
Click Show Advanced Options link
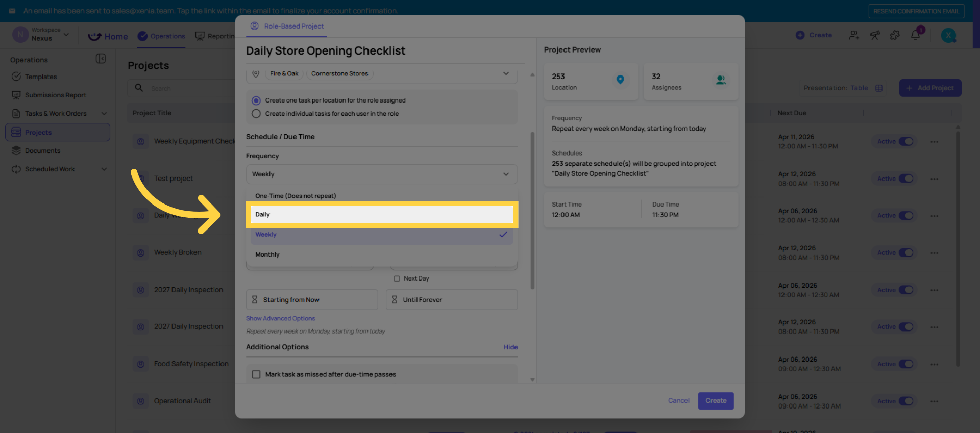click(x=280, y=318)
